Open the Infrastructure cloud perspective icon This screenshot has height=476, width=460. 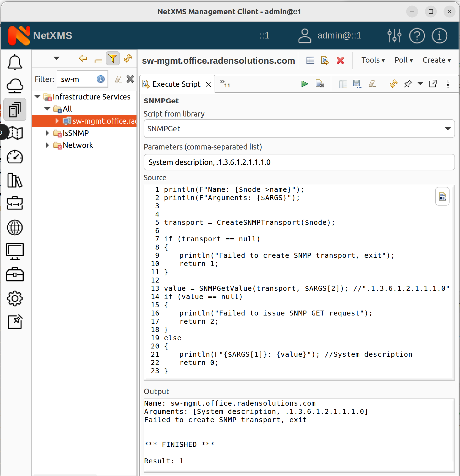coord(15,85)
